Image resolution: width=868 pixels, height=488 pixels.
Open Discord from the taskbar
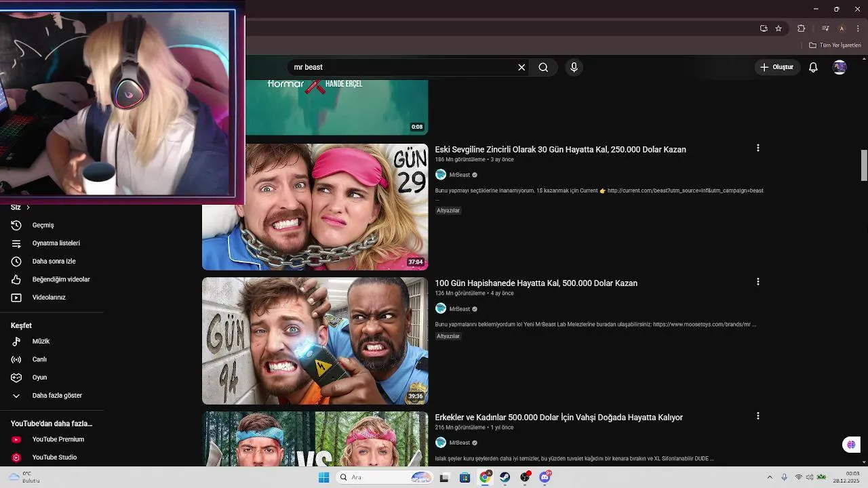click(x=545, y=477)
